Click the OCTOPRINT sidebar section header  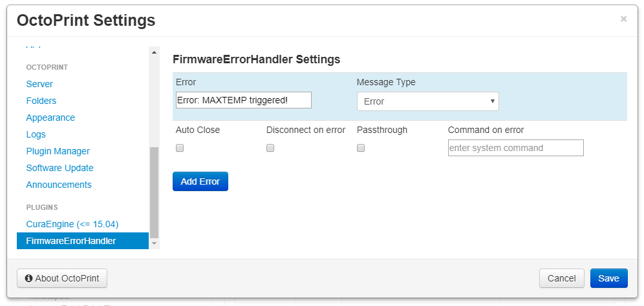(x=47, y=67)
